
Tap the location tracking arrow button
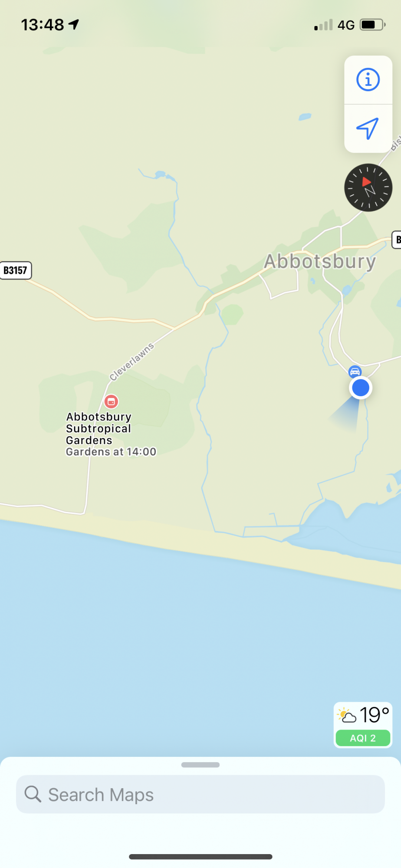pos(368,128)
